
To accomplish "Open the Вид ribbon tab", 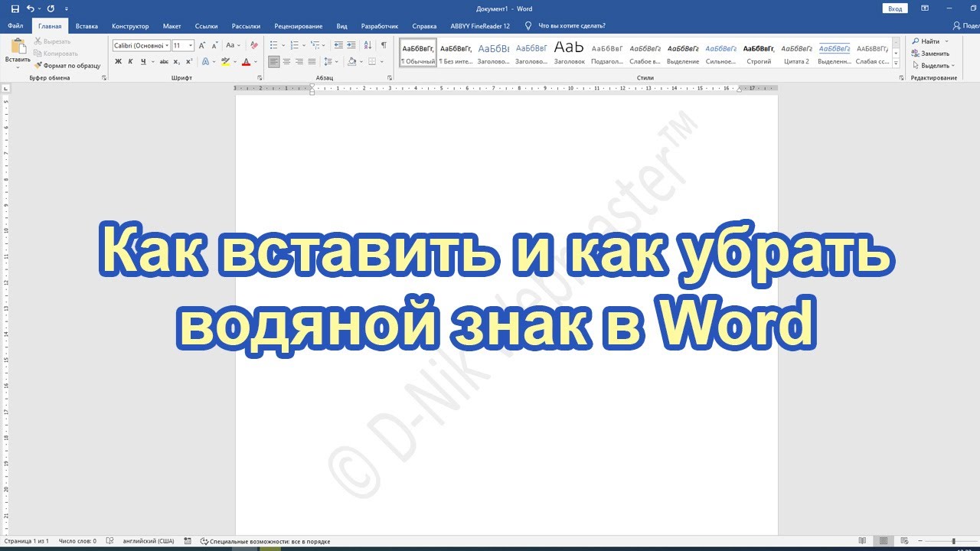I will coord(341,26).
